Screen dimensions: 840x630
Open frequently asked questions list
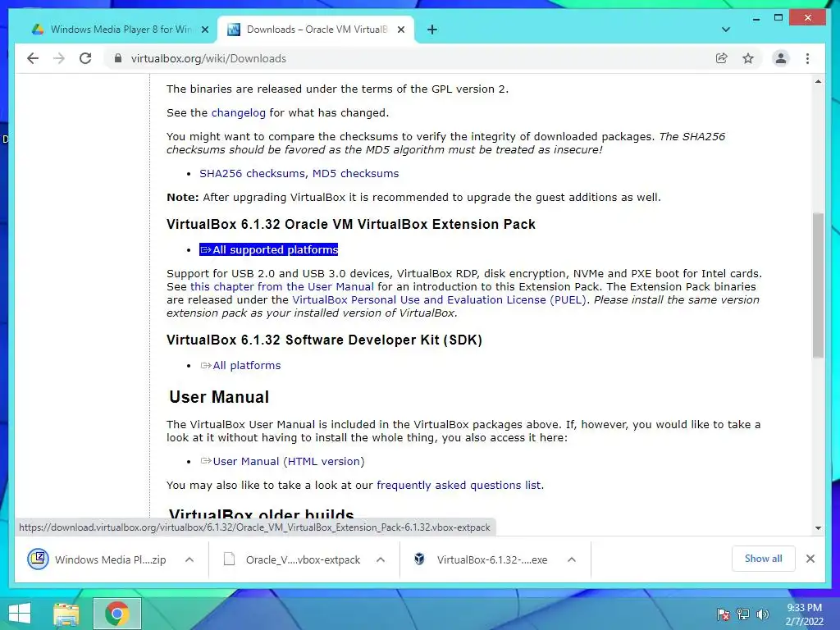pyautogui.click(x=459, y=486)
